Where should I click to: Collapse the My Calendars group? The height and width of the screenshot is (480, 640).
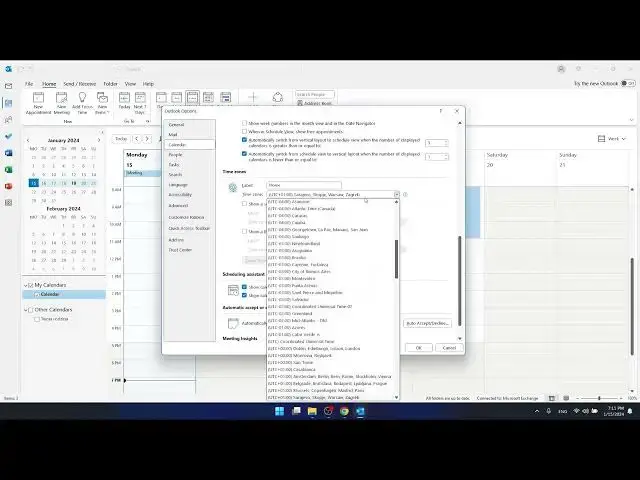pyautogui.click(x=26, y=285)
